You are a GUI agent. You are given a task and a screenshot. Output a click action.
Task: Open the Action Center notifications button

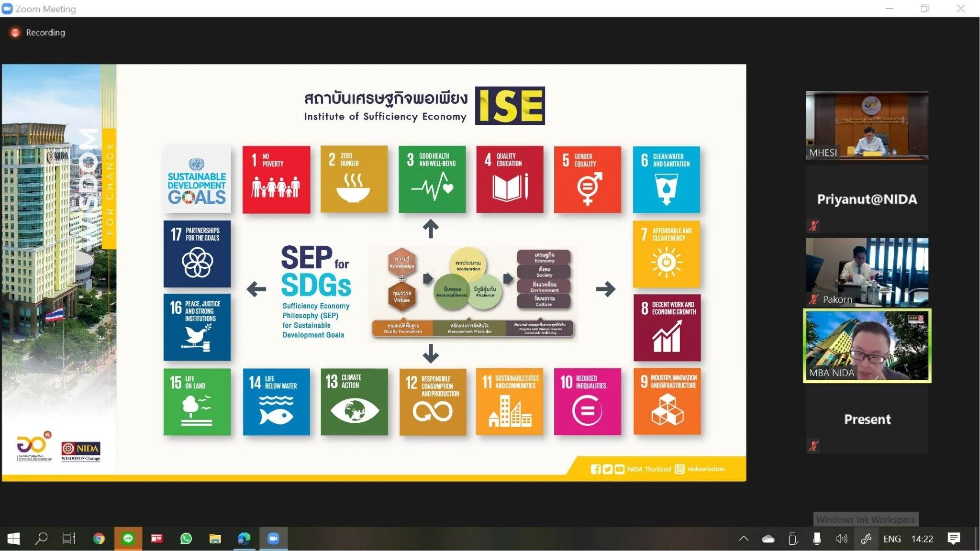click(953, 539)
